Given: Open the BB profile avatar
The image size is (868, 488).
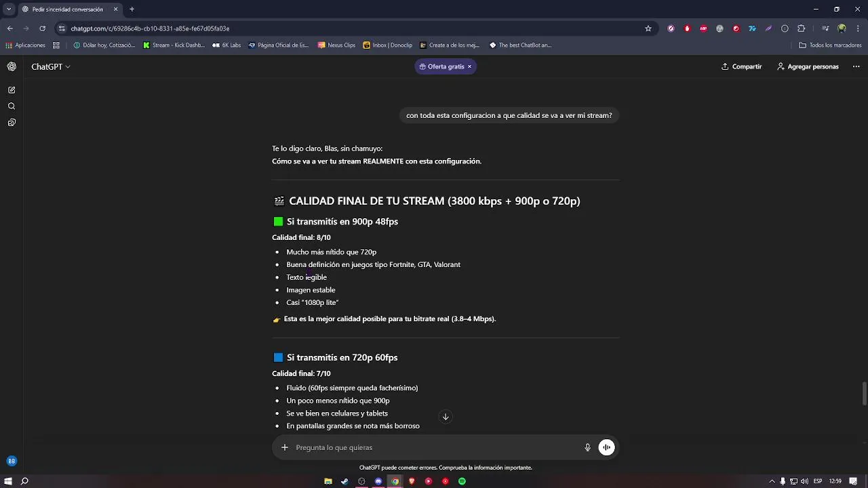Looking at the screenshot, I should tap(12, 461).
